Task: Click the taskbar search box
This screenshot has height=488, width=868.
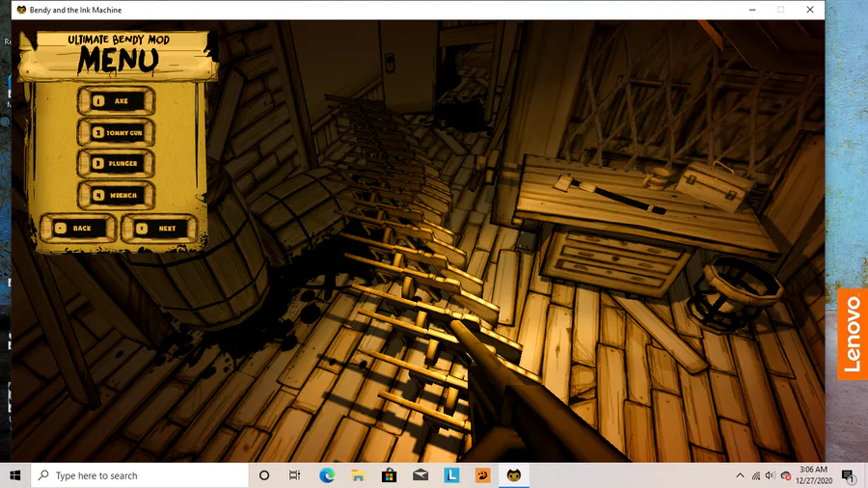Action: [x=140, y=475]
